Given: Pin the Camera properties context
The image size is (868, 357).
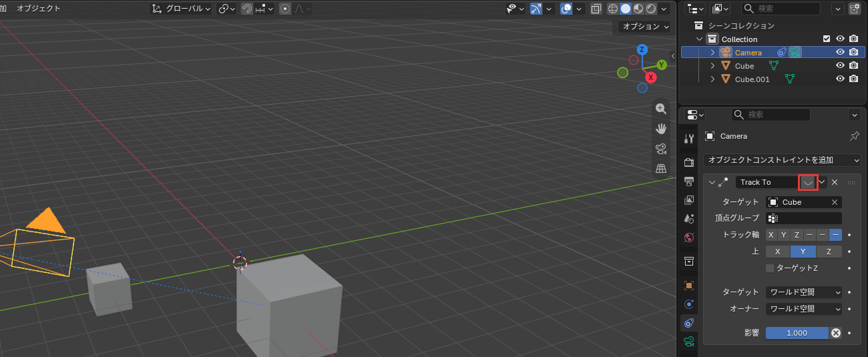Looking at the screenshot, I should point(854,136).
